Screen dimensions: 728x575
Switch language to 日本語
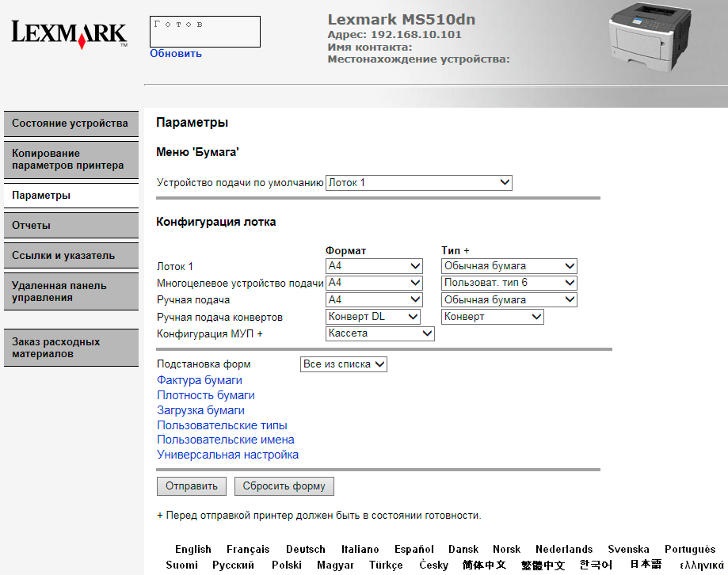click(646, 565)
